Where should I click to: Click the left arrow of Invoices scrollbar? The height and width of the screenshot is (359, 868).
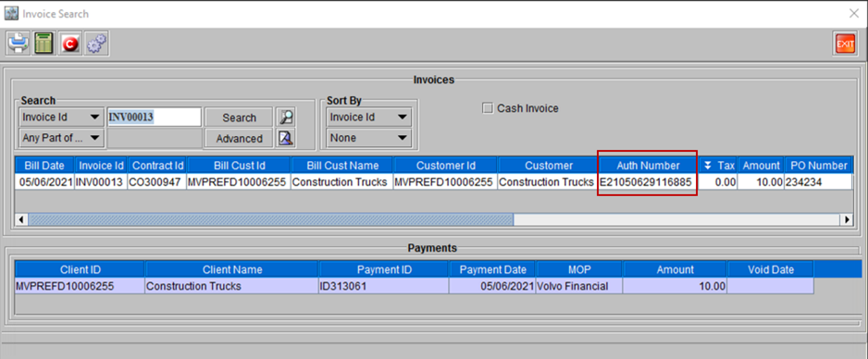point(22,219)
